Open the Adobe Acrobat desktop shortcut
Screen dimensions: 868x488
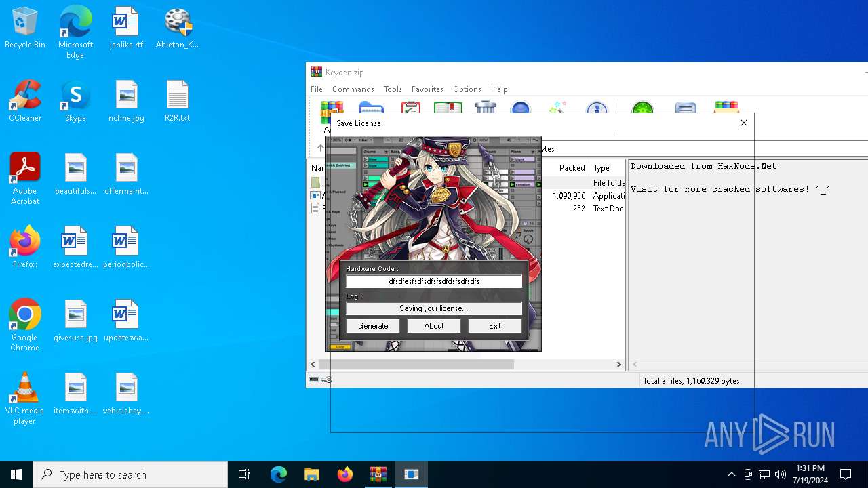[x=25, y=179]
